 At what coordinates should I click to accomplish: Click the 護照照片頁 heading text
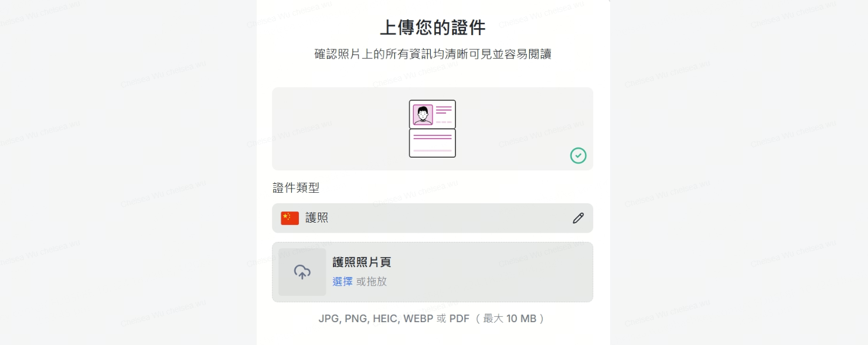pos(362,262)
